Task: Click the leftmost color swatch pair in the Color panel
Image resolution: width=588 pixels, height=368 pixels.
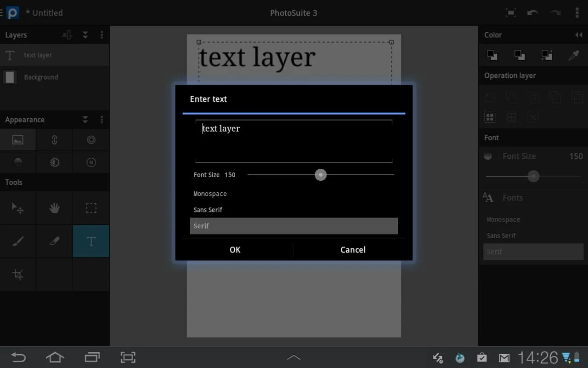Action: [x=492, y=55]
